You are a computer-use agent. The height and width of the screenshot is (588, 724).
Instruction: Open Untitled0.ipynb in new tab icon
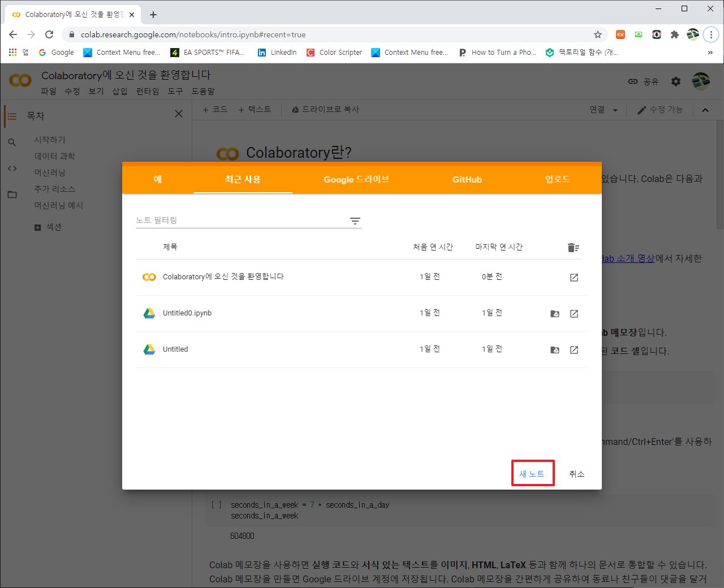574,314
